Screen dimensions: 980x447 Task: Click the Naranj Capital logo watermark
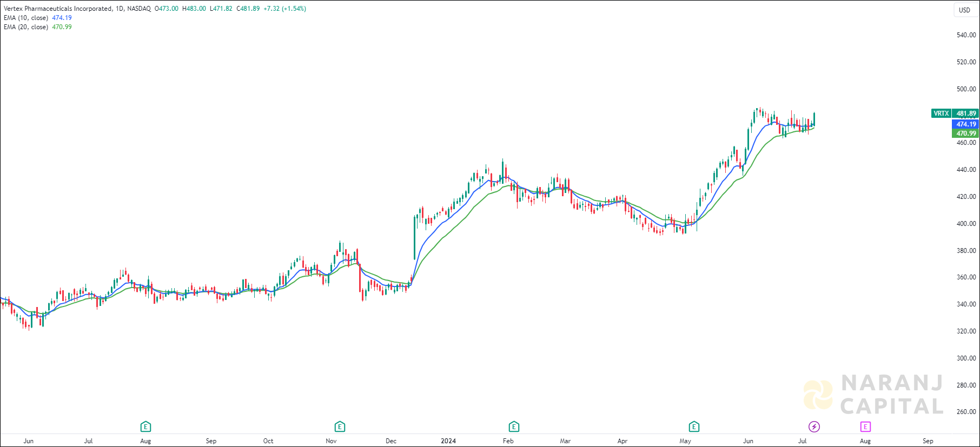[873, 395]
